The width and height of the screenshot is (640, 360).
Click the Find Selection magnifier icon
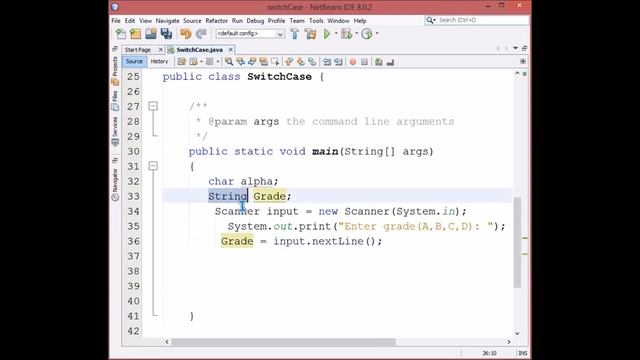point(229,62)
